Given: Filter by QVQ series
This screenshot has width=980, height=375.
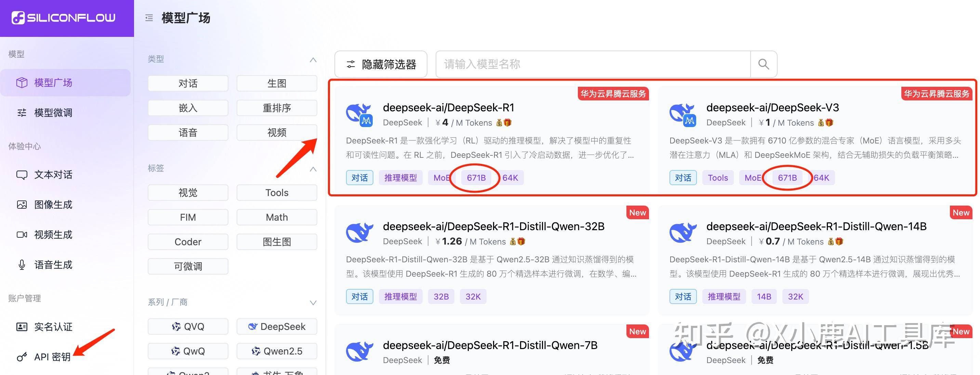Looking at the screenshot, I should click(x=188, y=327).
